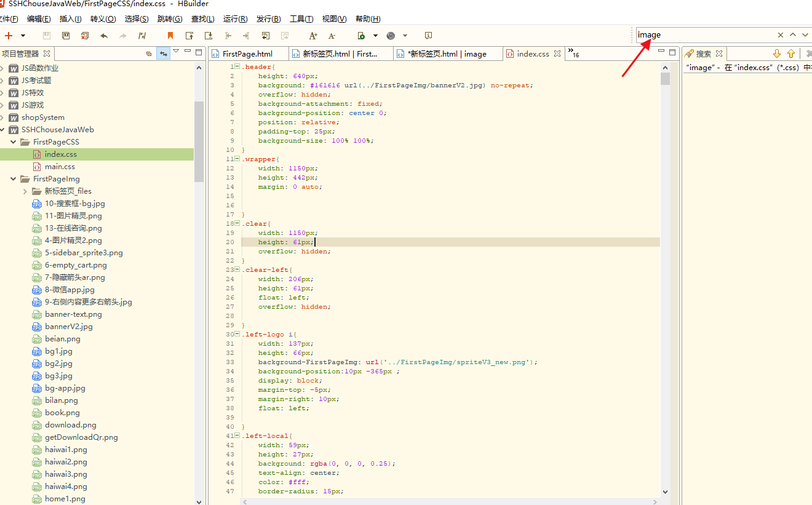The width and height of the screenshot is (812, 505).
Task: Collapse the SSHChouseJavaWeb project
Action: tap(2, 130)
